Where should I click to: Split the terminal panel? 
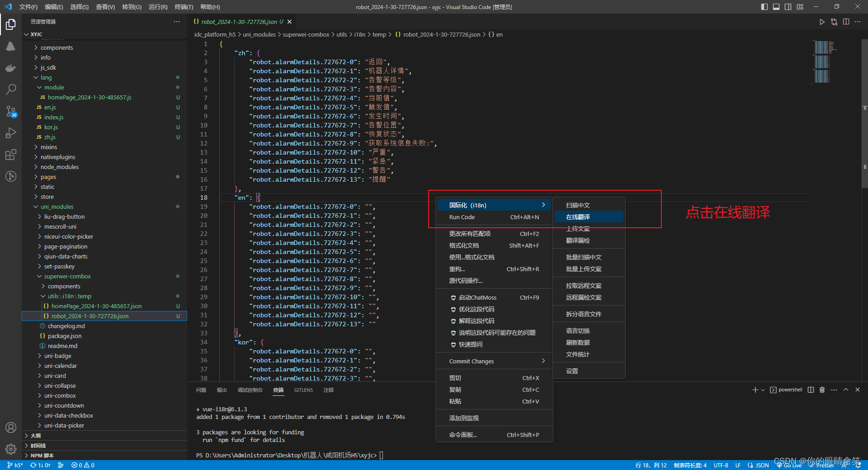pyautogui.click(x=811, y=390)
